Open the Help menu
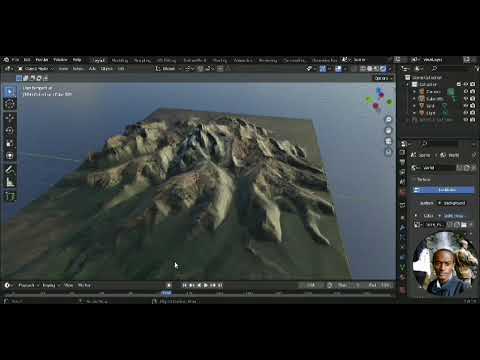This screenshot has width=480, height=360. point(77,60)
